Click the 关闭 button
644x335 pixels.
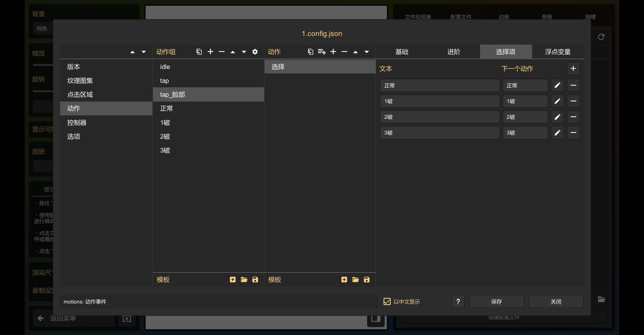[556, 302]
